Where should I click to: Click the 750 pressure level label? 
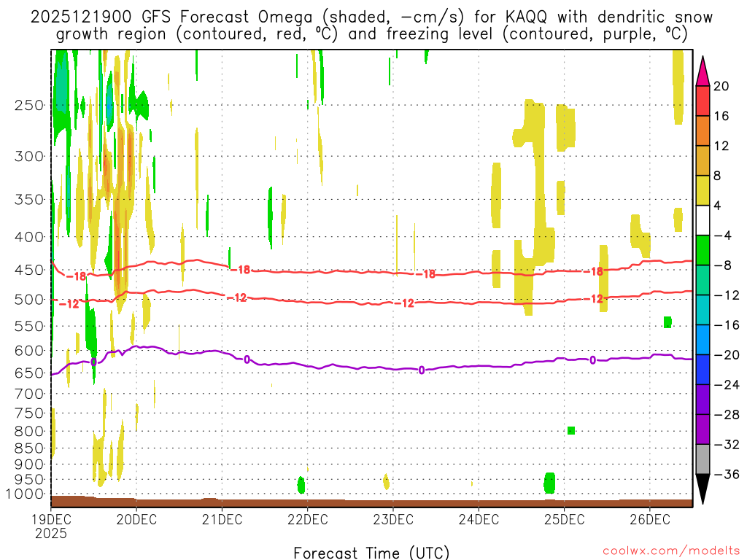pos(29,413)
